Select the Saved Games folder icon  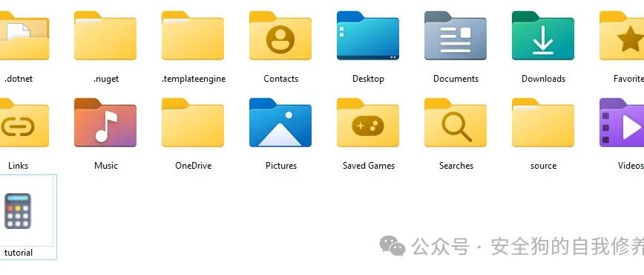point(367,123)
